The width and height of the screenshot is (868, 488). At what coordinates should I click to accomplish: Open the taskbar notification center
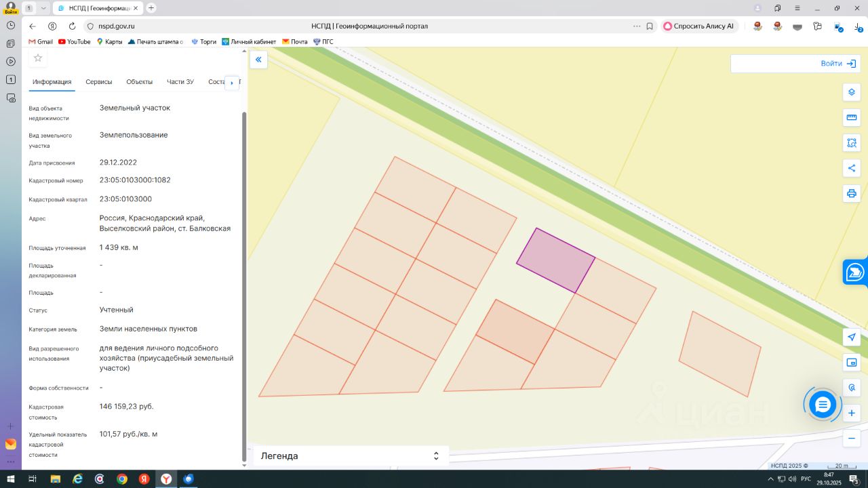tap(854, 479)
